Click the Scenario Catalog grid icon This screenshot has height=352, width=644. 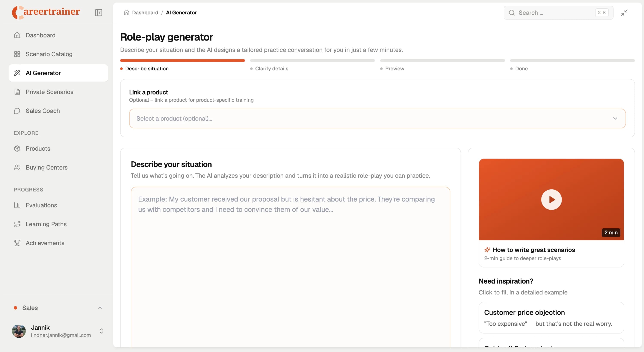click(x=17, y=54)
